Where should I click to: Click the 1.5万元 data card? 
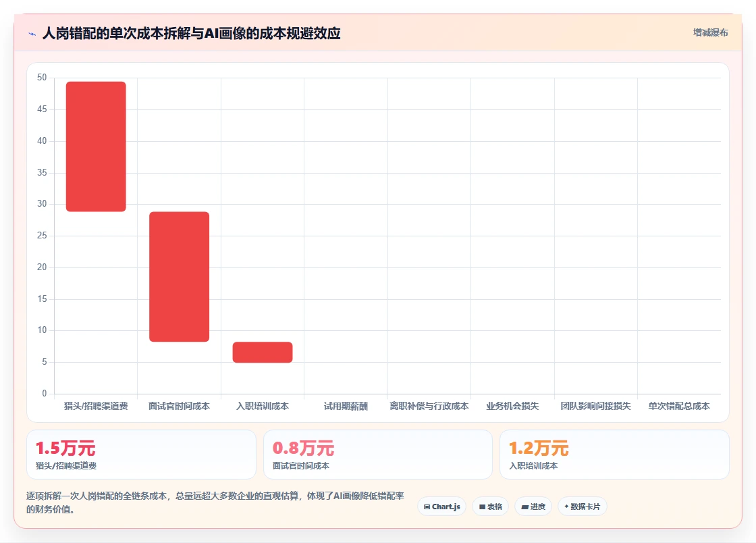[141, 455]
